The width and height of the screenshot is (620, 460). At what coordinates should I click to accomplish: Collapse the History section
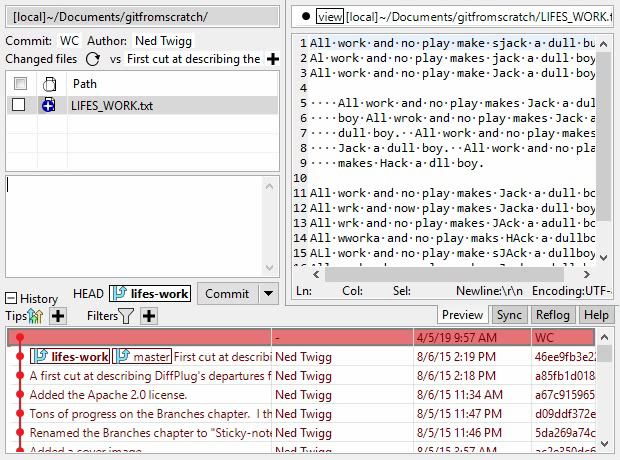[11, 298]
